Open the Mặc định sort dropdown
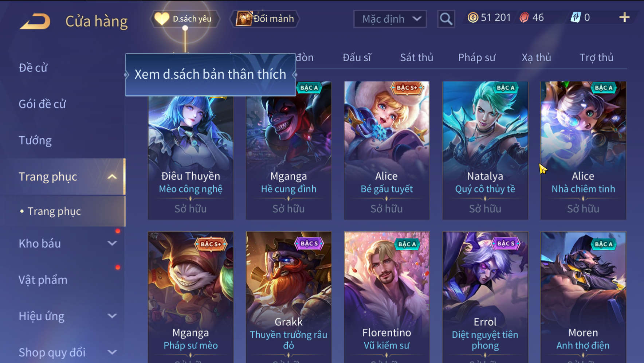The image size is (644, 363). [390, 19]
